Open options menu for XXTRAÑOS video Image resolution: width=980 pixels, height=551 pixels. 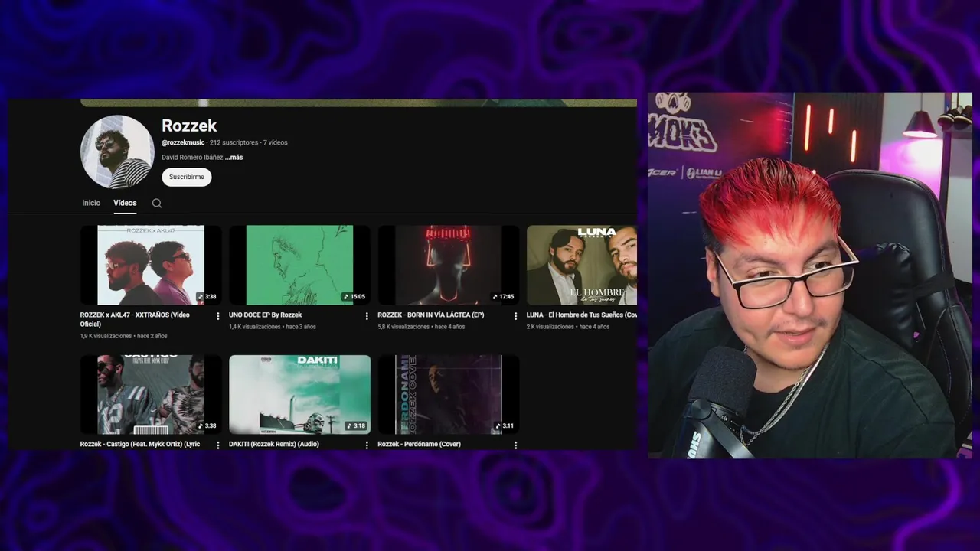point(217,315)
